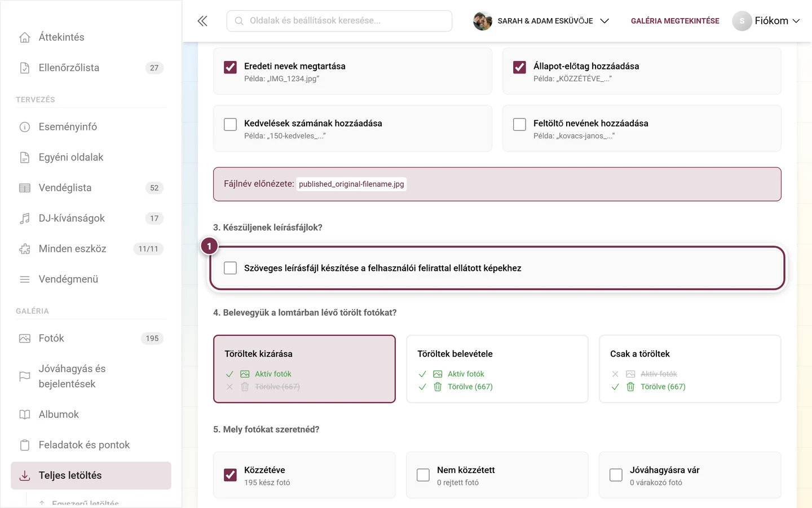The width and height of the screenshot is (812, 508).
Task: Open the Sarah & Adam Esküvője event dropdown
Action: (x=541, y=21)
